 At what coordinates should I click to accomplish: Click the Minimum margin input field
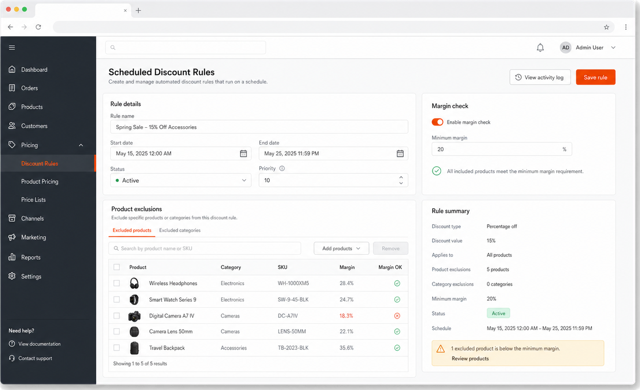pos(502,149)
